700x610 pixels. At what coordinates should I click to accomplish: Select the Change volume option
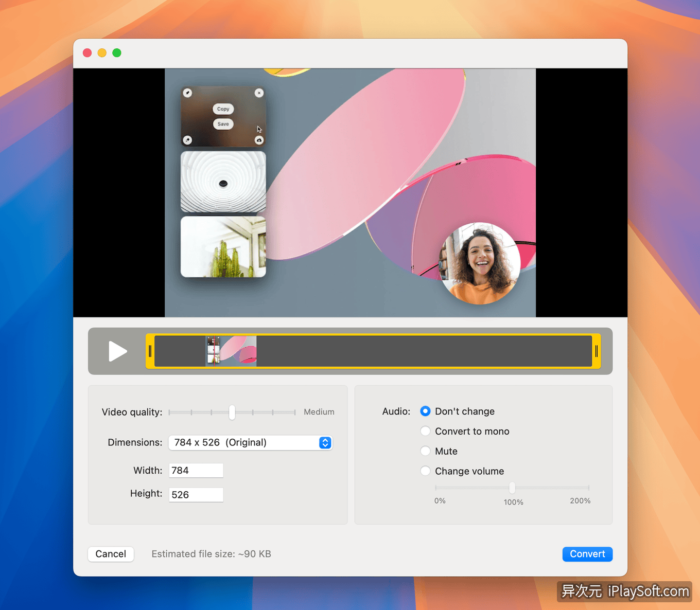point(425,471)
